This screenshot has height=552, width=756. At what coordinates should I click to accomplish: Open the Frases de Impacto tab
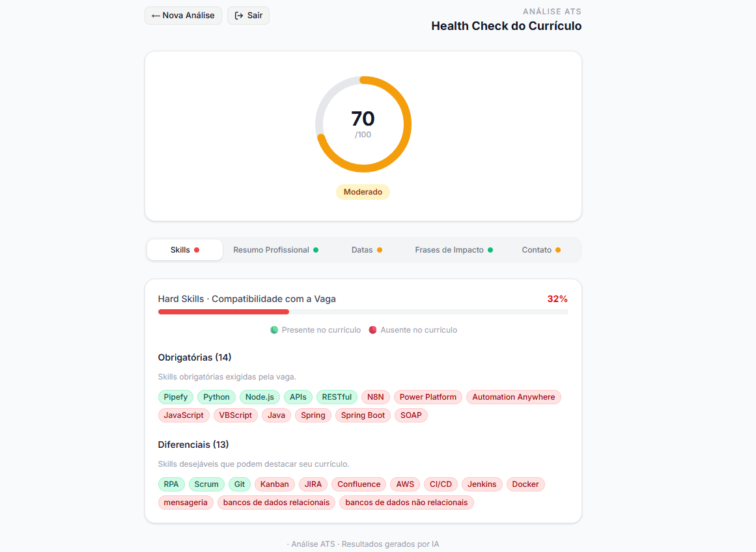pyautogui.click(x=454, y=250)
